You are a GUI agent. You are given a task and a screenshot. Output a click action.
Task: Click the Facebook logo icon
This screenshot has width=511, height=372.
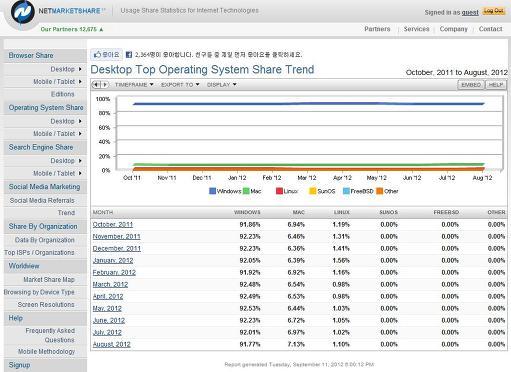tap(129, 55)
